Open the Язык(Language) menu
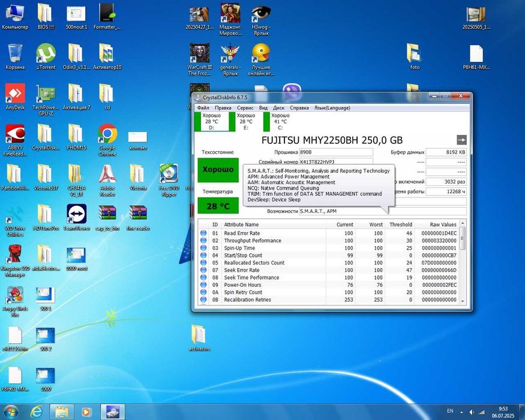This screenshot has width=525, height=420. tap(332, 108)
